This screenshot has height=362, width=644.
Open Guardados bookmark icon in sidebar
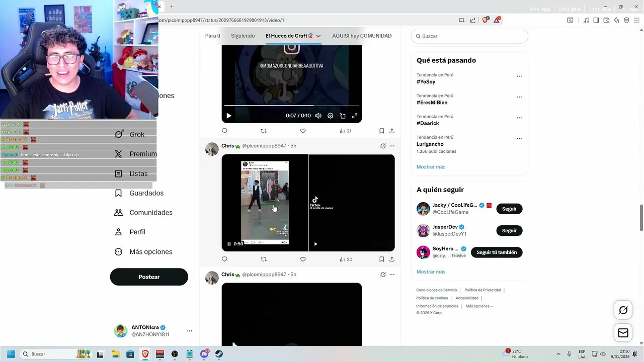pyautogui.click(x=119, y=193)
